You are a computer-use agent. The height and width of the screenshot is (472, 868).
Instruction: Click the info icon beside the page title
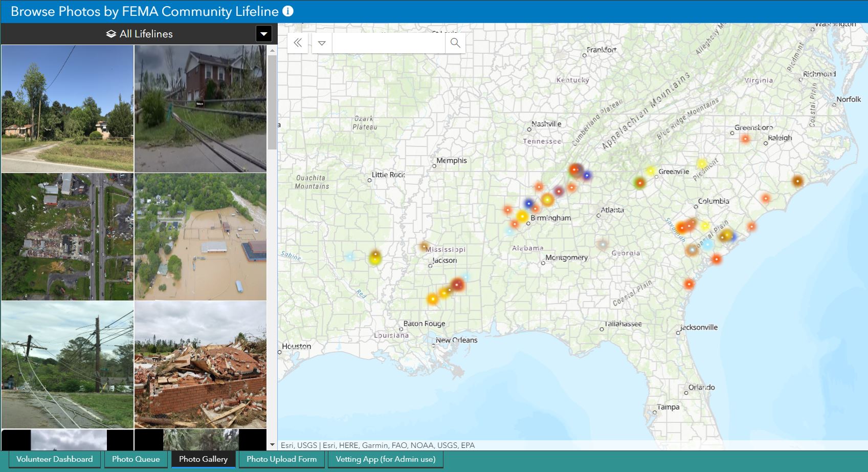point(288,11)
